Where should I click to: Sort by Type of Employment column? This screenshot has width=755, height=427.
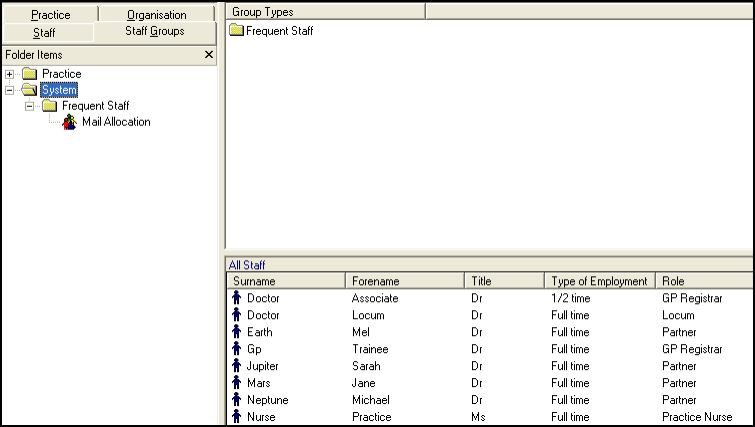click(x=600, y=281)
